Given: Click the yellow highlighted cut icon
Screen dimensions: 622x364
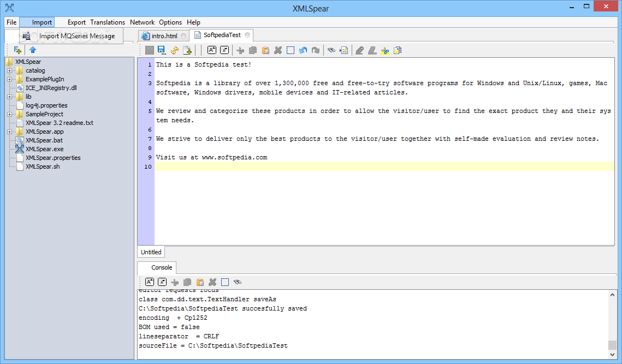Looking at the screenshot, I should coord(385,50).
